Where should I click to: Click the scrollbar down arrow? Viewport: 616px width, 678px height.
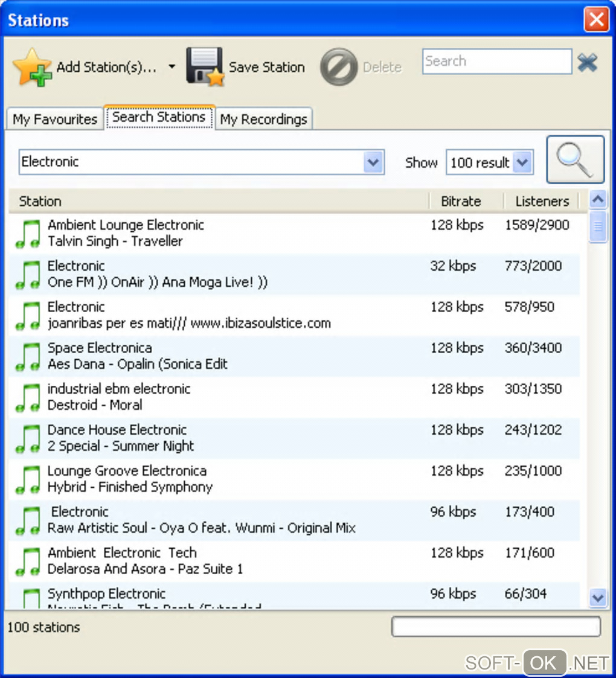(598, 598)
